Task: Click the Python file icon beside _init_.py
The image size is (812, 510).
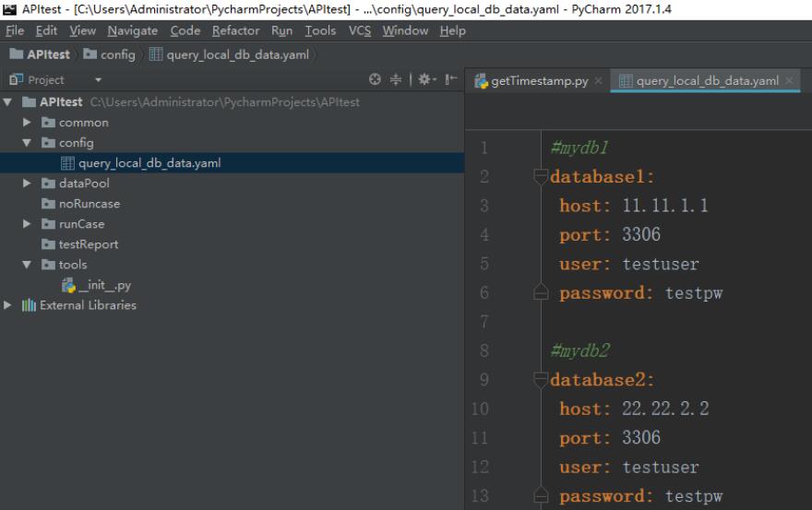Action: (x=68, y=285)
